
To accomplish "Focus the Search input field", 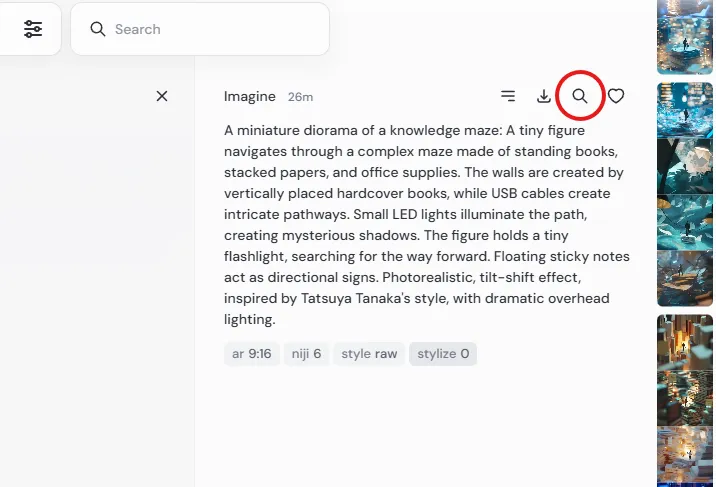I will point(200,29).
